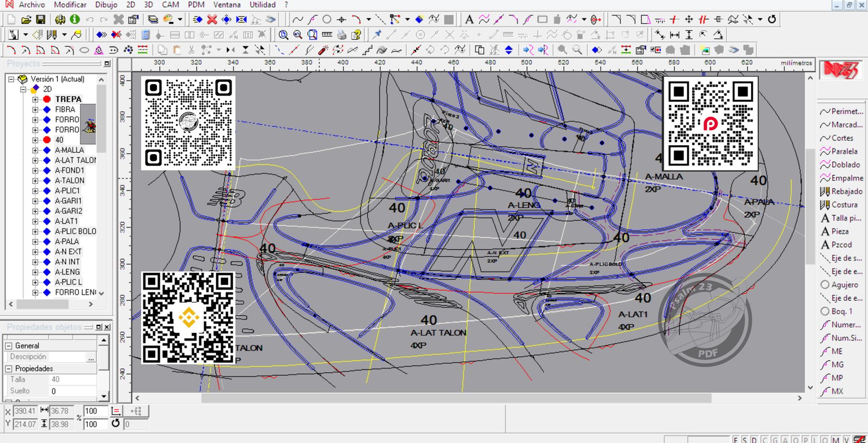The image size is (868, 443).
Task: Open the Modificar menu
Action: [70, 5]
